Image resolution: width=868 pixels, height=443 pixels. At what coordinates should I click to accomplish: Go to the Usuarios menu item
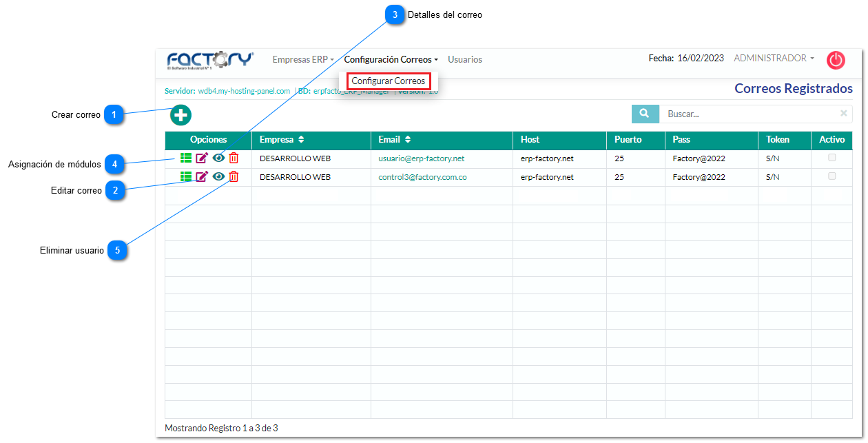pyautogui.click(x=465, y=60)
